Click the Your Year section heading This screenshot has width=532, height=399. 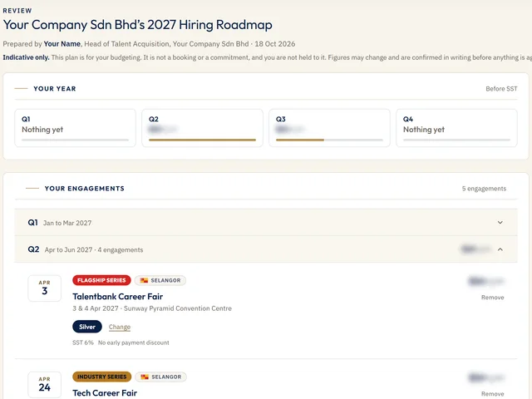[x=55, y=89]
